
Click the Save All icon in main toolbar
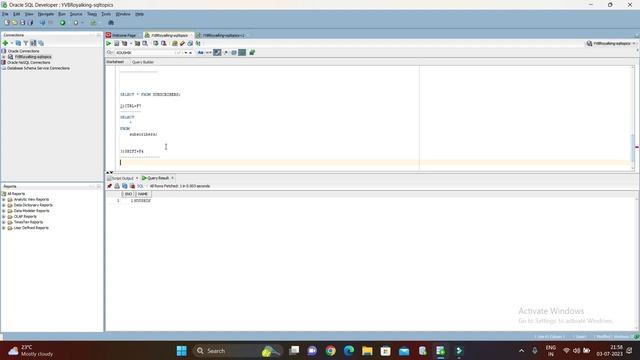tap(30, 23)
